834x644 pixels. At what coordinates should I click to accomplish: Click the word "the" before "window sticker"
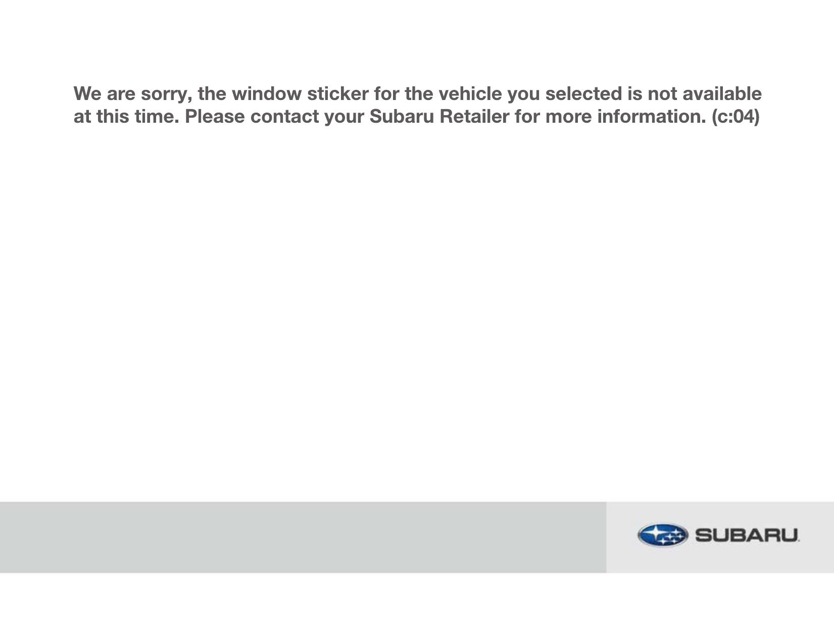pos(212,94)
